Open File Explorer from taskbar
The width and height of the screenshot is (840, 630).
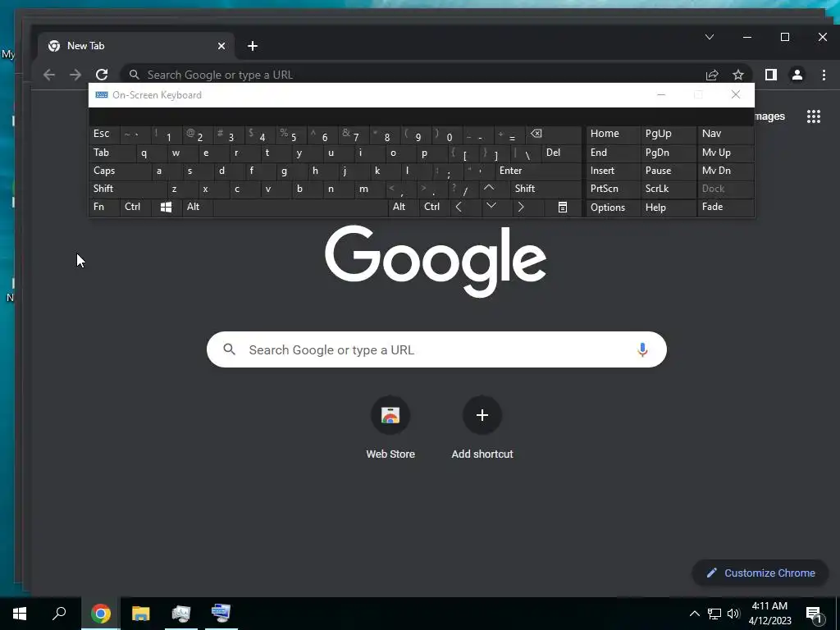(x=141, y=614)
